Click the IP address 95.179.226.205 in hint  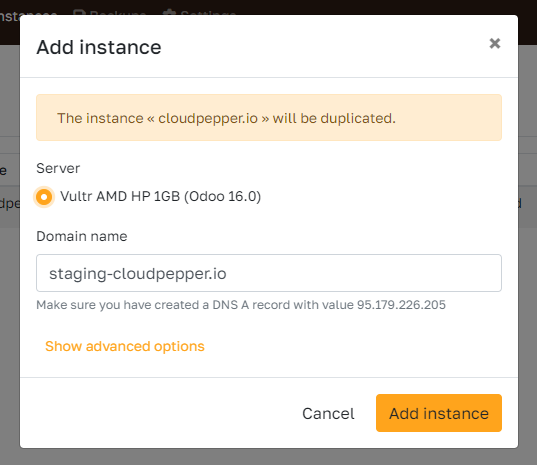pos(401,305)
